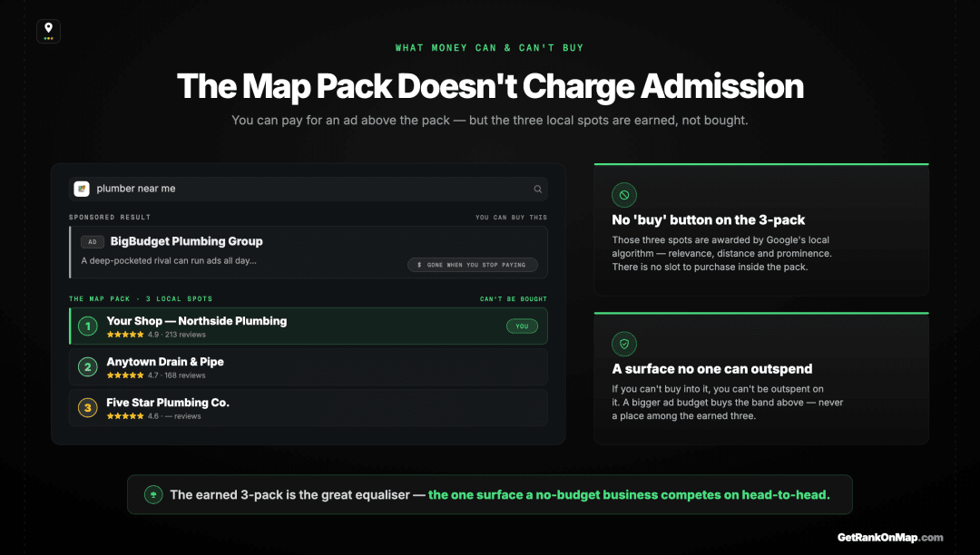The height and width of the screenshot is (555, 980).
Task: Click the colorful maps icon in search bar
Action: pyautogui.click(x=82, y=189)
